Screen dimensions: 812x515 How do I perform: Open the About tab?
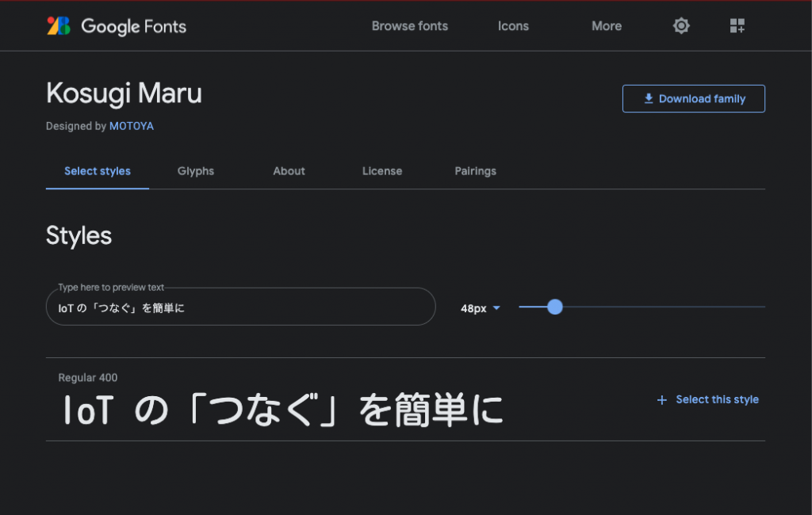289,171
